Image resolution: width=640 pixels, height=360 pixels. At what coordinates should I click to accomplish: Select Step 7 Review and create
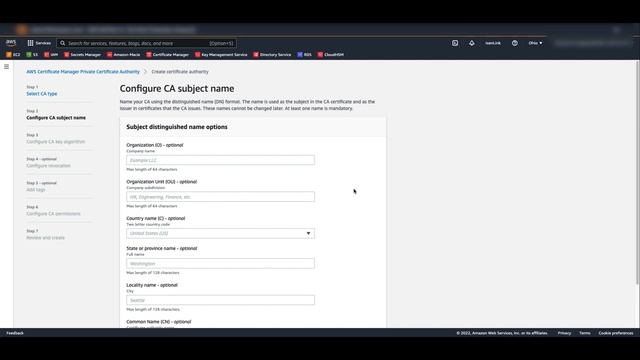(x=45, y=238)
